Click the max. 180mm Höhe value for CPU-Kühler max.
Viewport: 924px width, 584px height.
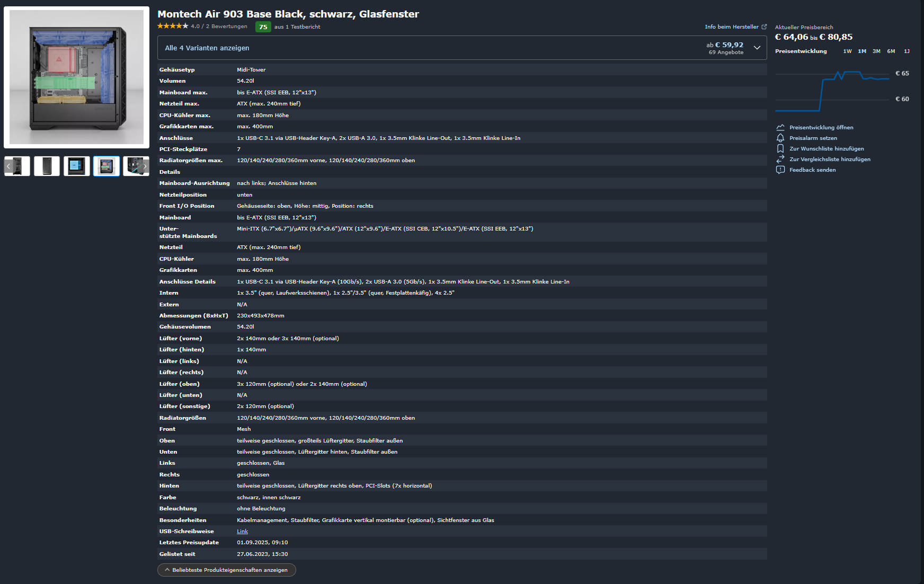click(x=263, y=115)
